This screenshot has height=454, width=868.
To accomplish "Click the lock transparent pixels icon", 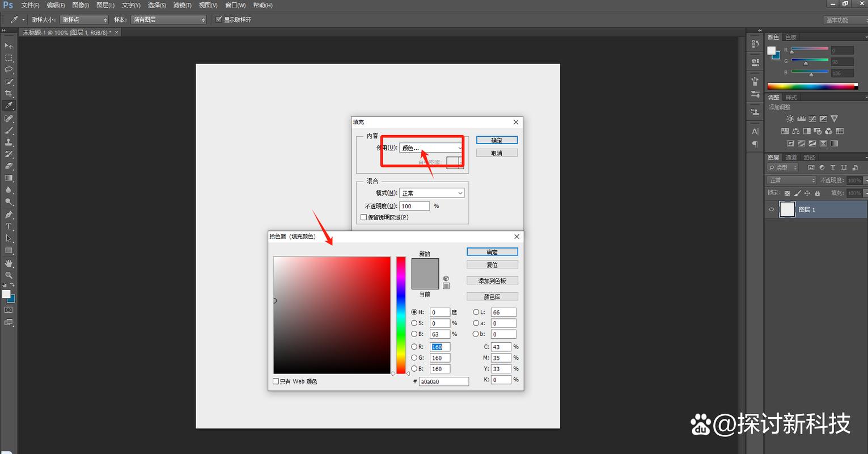I will click(787, 194).
